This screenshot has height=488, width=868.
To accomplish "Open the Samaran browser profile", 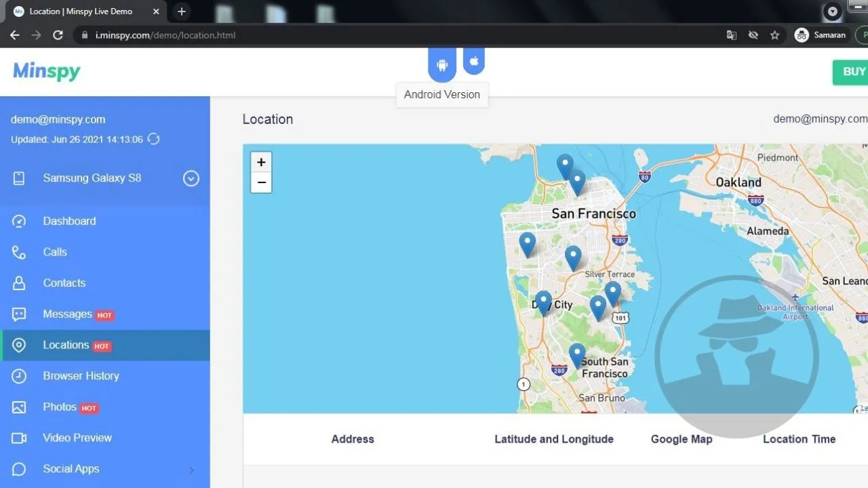I will coord(820,35).
